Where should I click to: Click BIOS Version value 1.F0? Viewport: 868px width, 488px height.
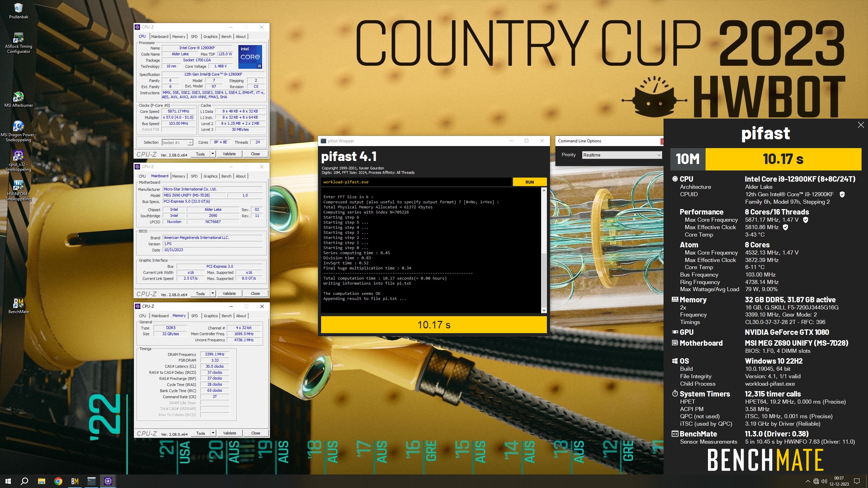pyautogui.click(x=213, y=244)
